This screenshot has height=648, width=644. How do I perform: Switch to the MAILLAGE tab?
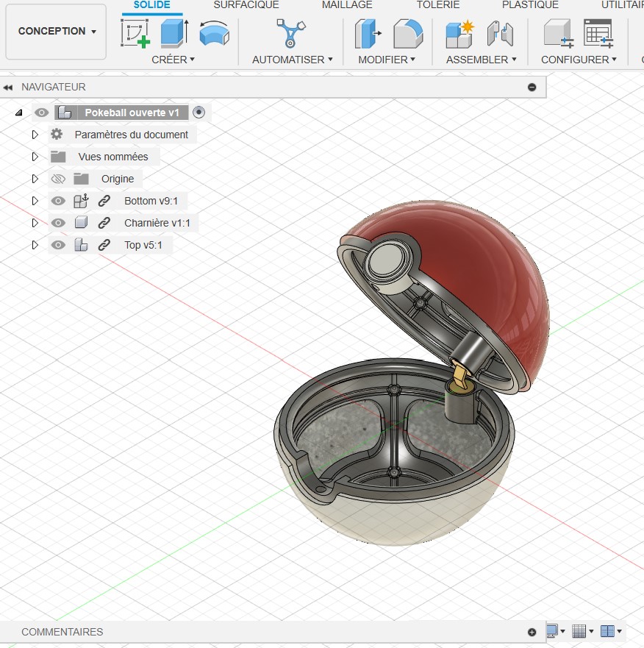[347, 5]
